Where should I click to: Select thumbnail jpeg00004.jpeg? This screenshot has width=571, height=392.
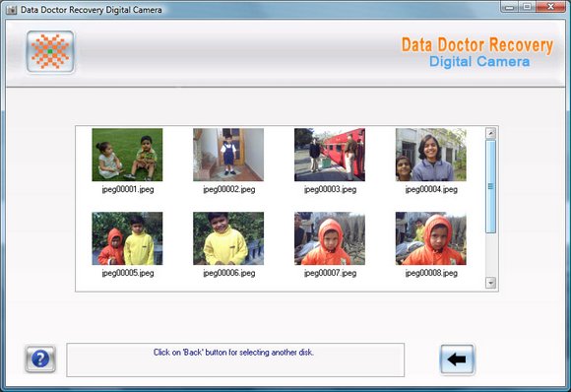[431, 155]
